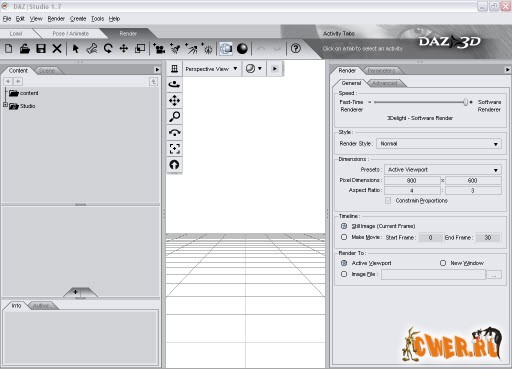Select the Rotate tool in the toolbar
The width and height of the screenshot is (512, 369).
click(x=108, y=49)
